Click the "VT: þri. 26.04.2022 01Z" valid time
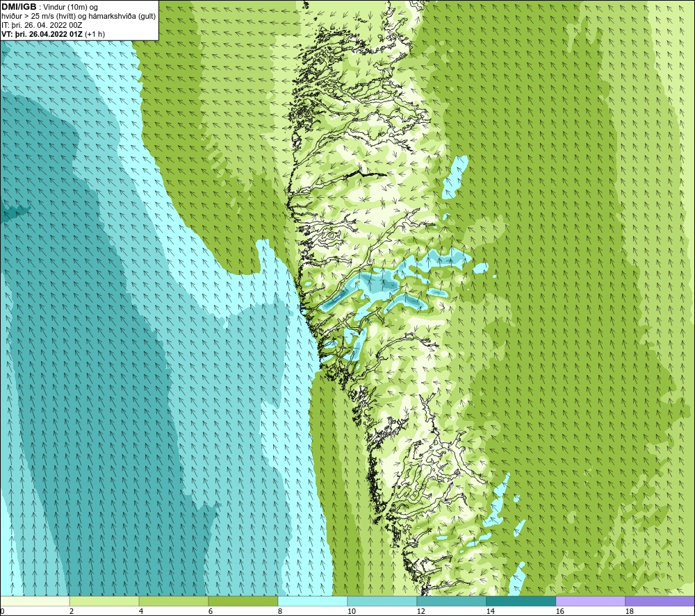 tap(42, 34)
